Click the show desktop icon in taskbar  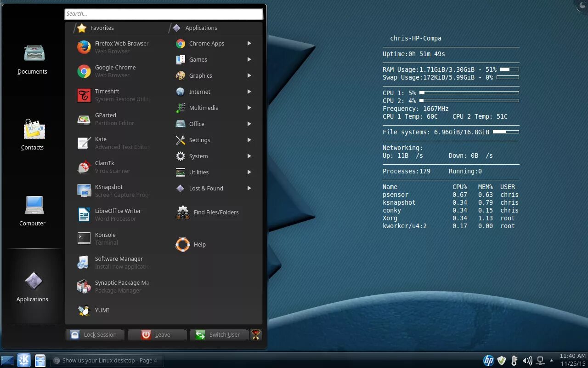pyautogui.click(x=7, y=360)
